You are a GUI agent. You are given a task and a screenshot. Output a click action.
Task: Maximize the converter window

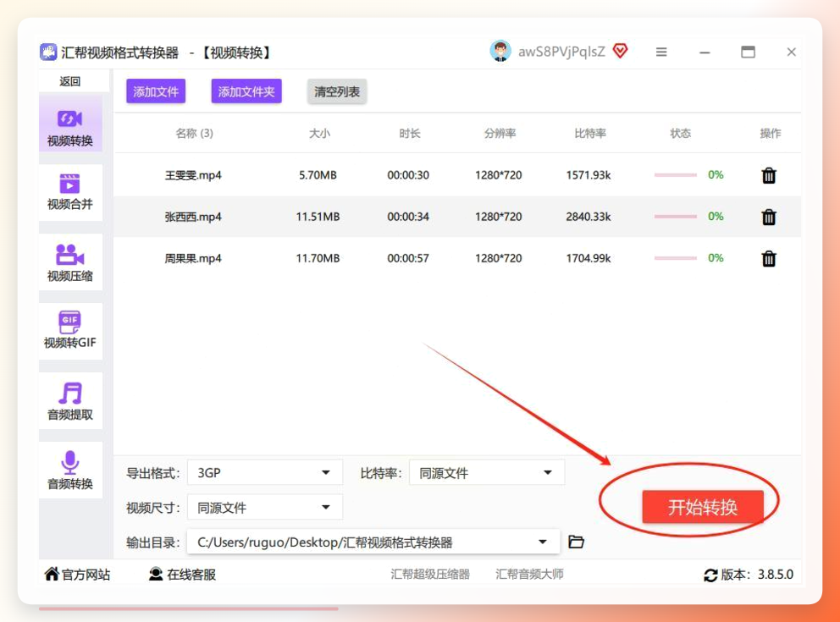click(x=748, y=52)
